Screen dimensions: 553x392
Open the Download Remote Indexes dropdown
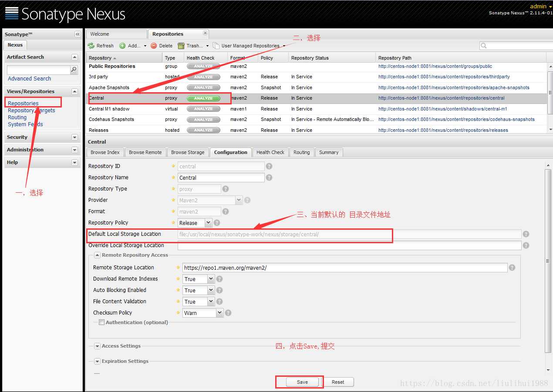[211, 279]
